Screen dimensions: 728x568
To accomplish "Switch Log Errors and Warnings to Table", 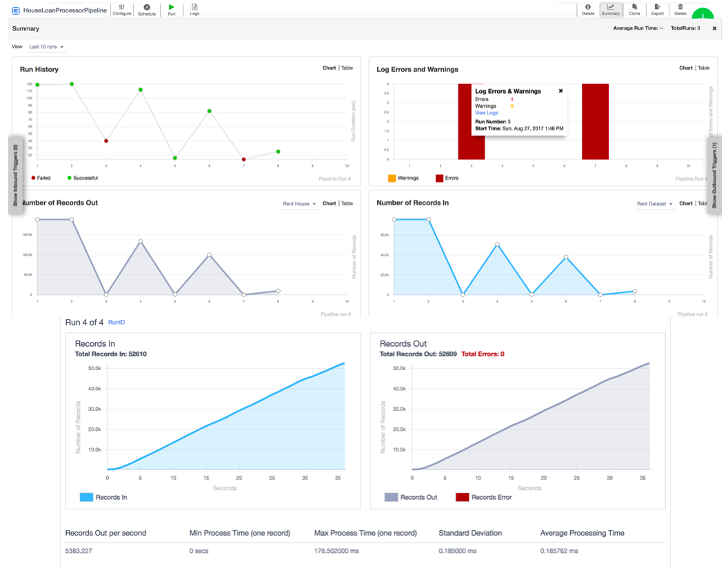I will 703,68.
